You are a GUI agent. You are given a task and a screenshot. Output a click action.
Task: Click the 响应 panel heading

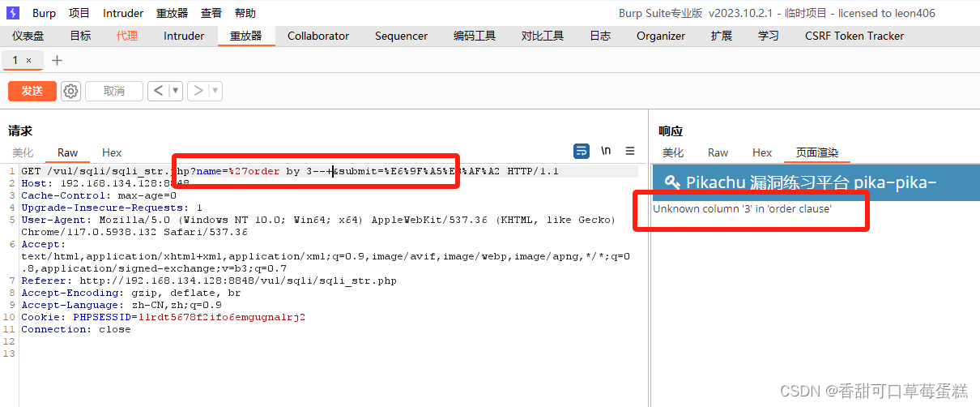click(x=671, y=131)
